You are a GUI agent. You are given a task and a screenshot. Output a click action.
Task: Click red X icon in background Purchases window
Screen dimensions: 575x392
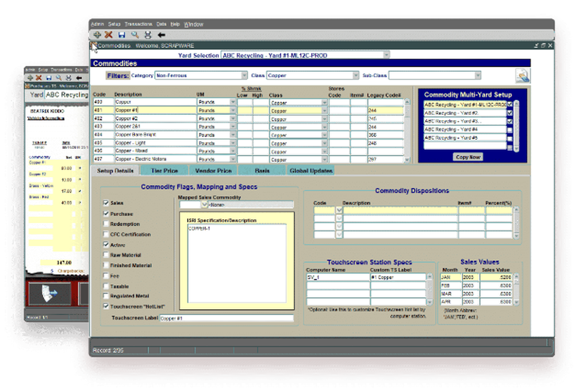click(39, 78)
